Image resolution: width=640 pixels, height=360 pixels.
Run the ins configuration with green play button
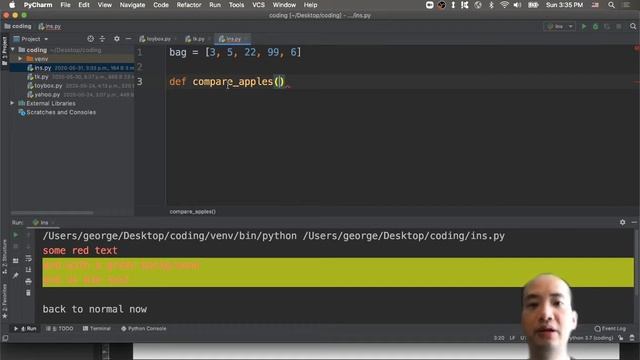pos(584,27)
